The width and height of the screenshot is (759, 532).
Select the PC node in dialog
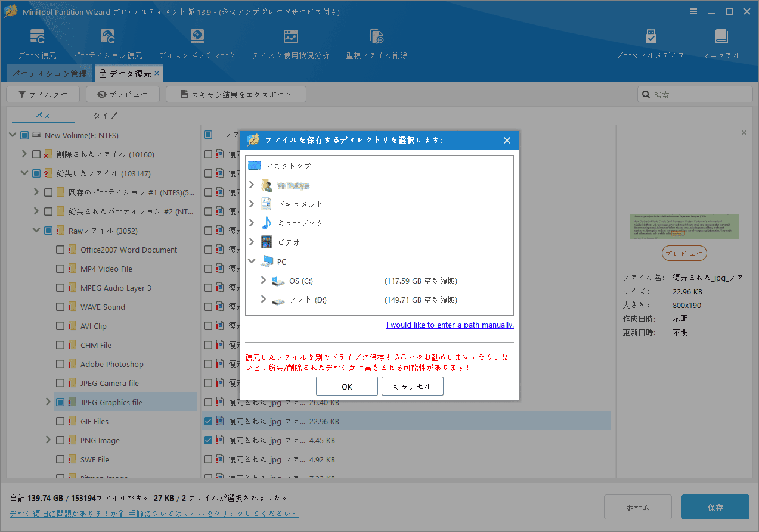(274, 262)
